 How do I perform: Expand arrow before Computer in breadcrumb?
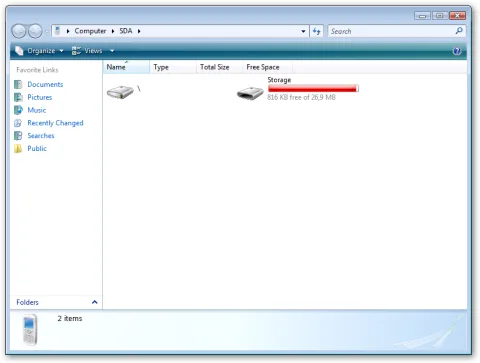click(68, 31)
